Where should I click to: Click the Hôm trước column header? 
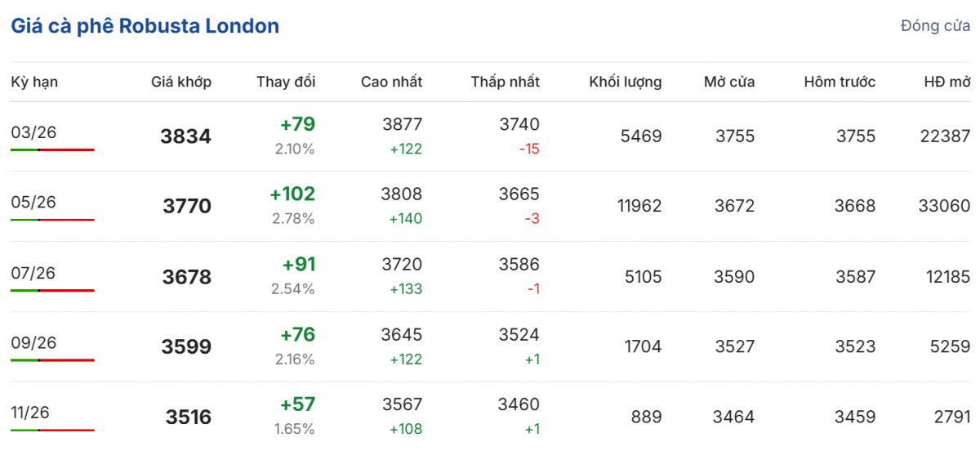click(x=840, y=82)
